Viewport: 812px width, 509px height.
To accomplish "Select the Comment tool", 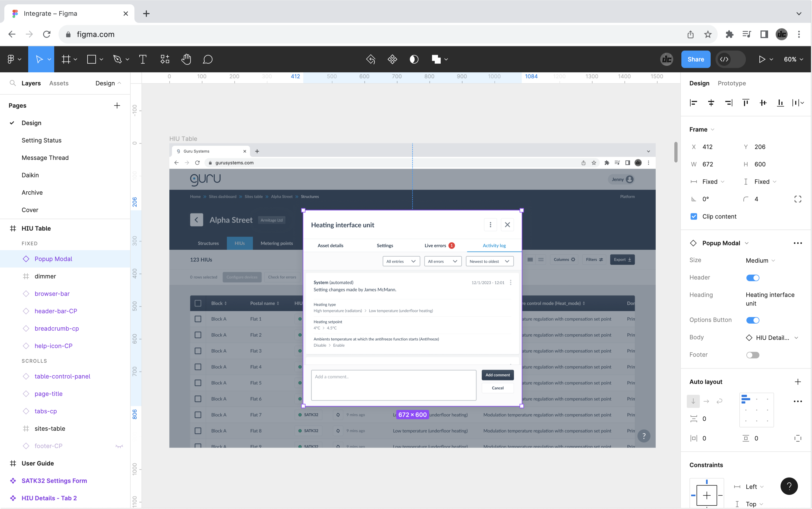I will point(208,59).
